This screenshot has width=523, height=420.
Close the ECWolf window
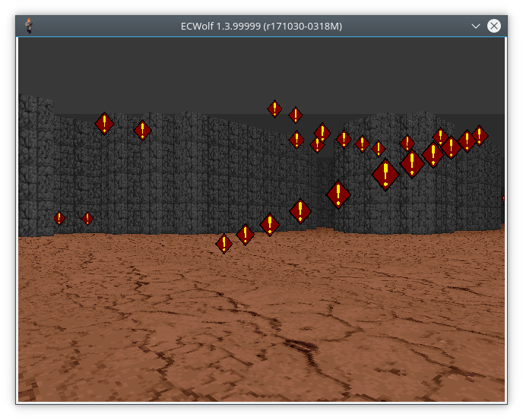pos(494,26)
